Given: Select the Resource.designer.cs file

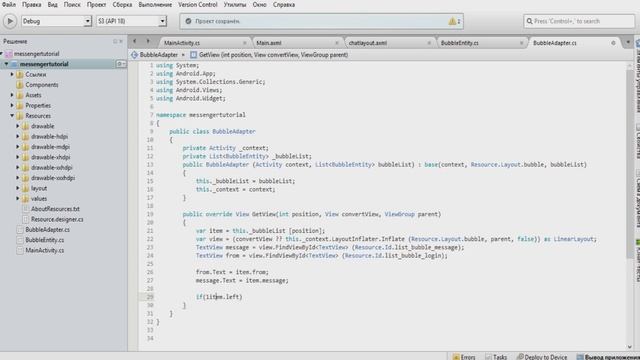Looking at the screenshot, I should point(57,219).
